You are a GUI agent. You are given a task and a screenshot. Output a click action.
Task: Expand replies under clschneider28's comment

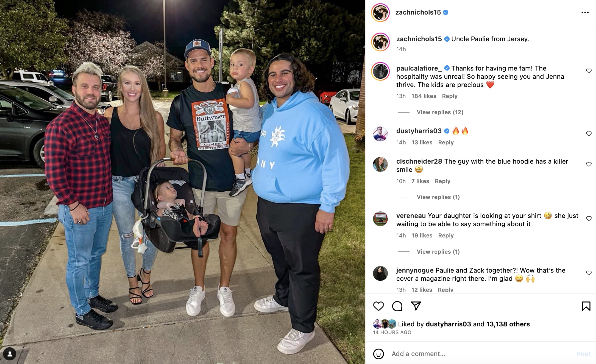tap(438, 197)
